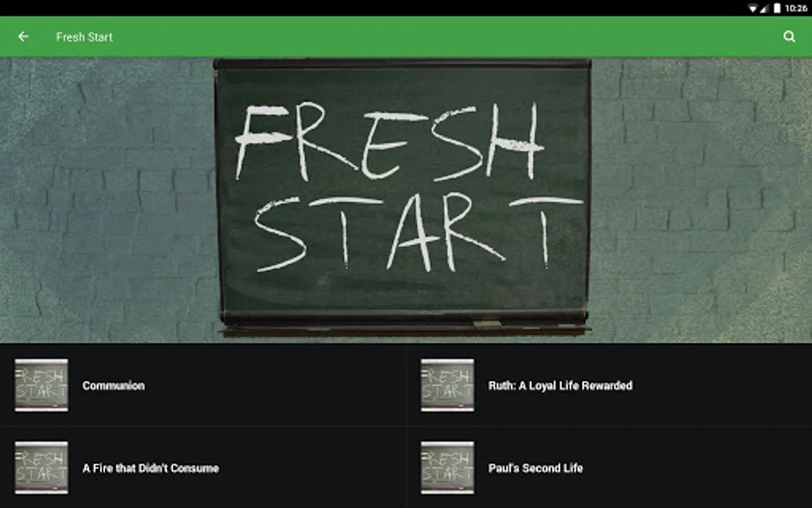The width and height of the screenshot is (812, 508).
Task: Click brick wall right of chalkboard
Action: (702, 200)
